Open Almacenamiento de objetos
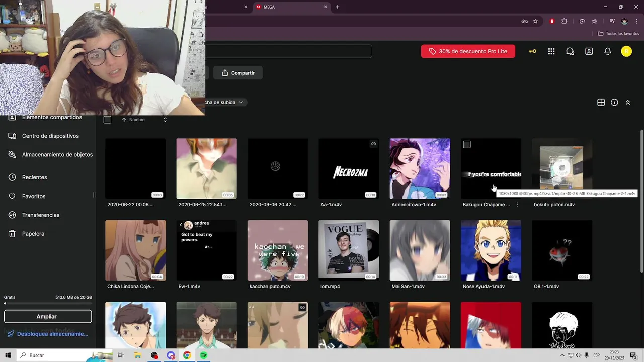644x362 pixels. coord(57,155)
